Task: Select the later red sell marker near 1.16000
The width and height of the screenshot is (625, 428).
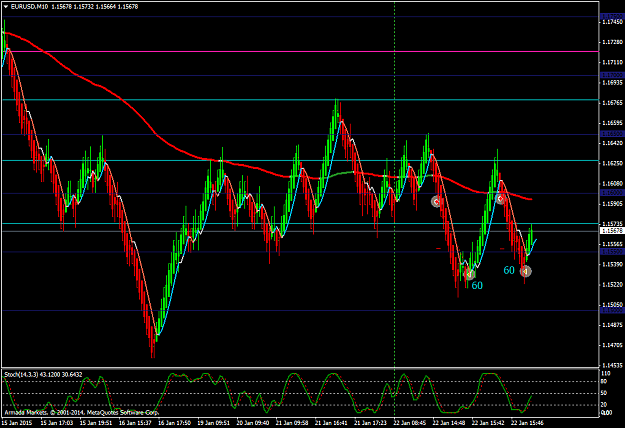Action: pyautogui.click(x=500, y=198)
